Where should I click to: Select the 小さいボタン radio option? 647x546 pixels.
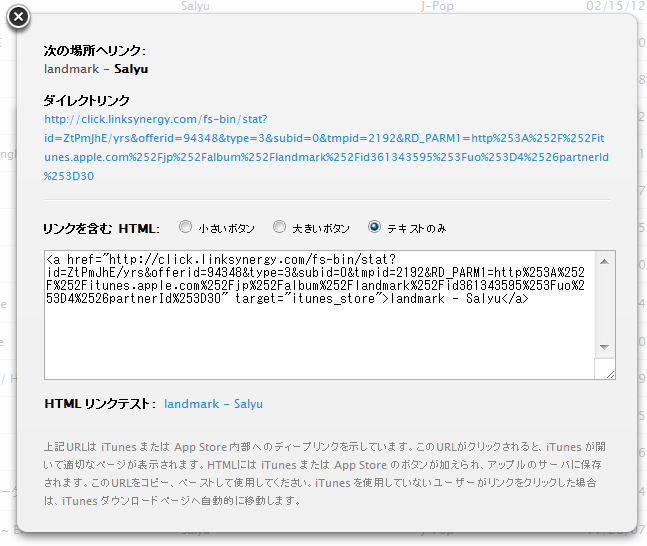coord(185,227)
